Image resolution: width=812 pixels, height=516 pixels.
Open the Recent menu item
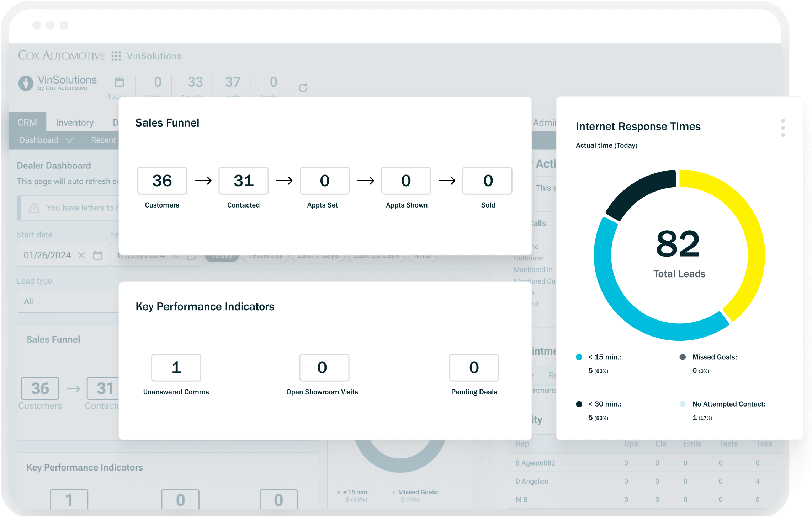click(103, 140)
